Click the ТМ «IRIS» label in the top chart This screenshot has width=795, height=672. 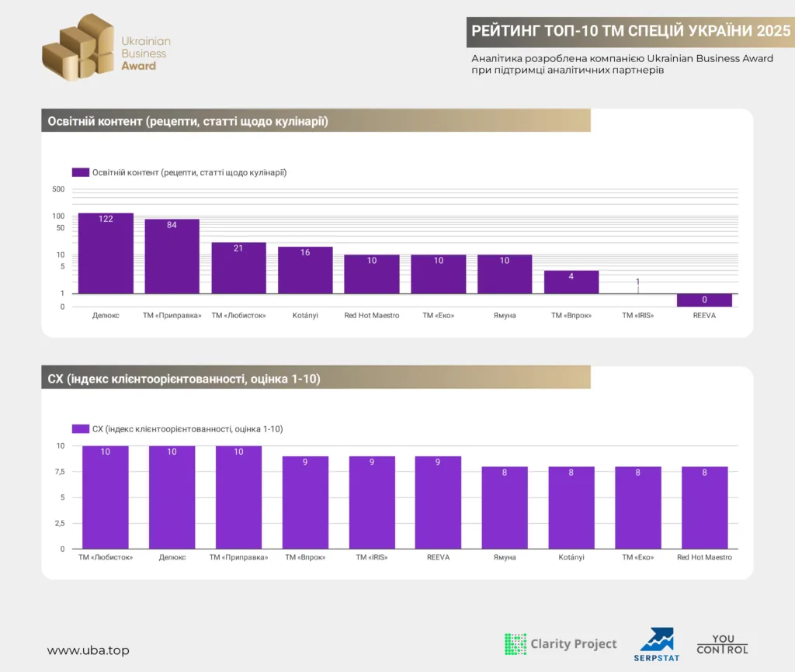tap(638, 315)
